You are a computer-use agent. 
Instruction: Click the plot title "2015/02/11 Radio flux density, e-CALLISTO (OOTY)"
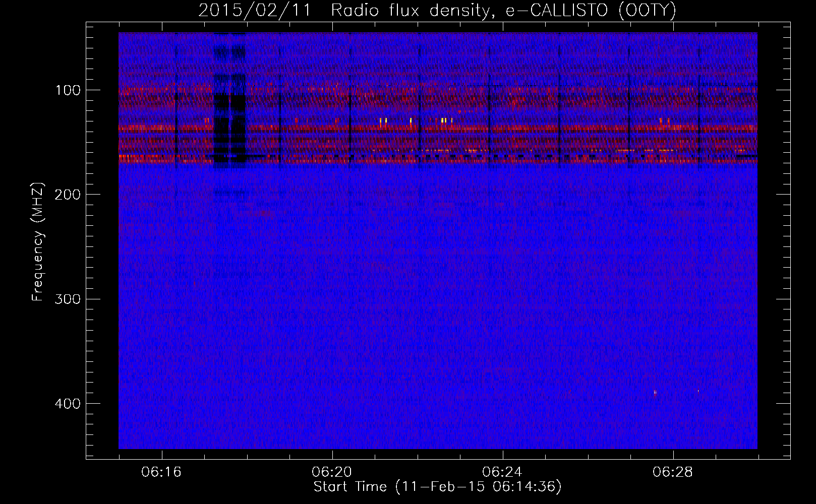437,11
